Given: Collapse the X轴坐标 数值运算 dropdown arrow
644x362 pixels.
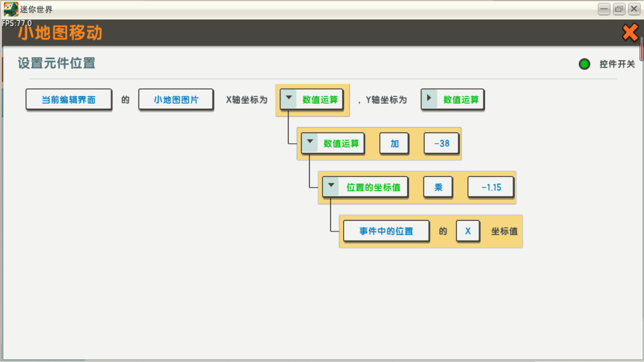Looking at the screenshot, I should click(289, 98).
